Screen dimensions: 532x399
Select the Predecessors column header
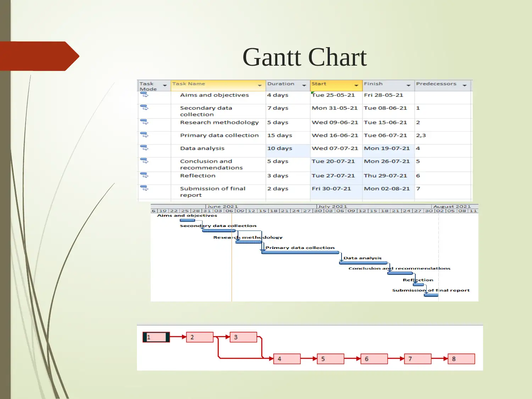coord(443,85)
